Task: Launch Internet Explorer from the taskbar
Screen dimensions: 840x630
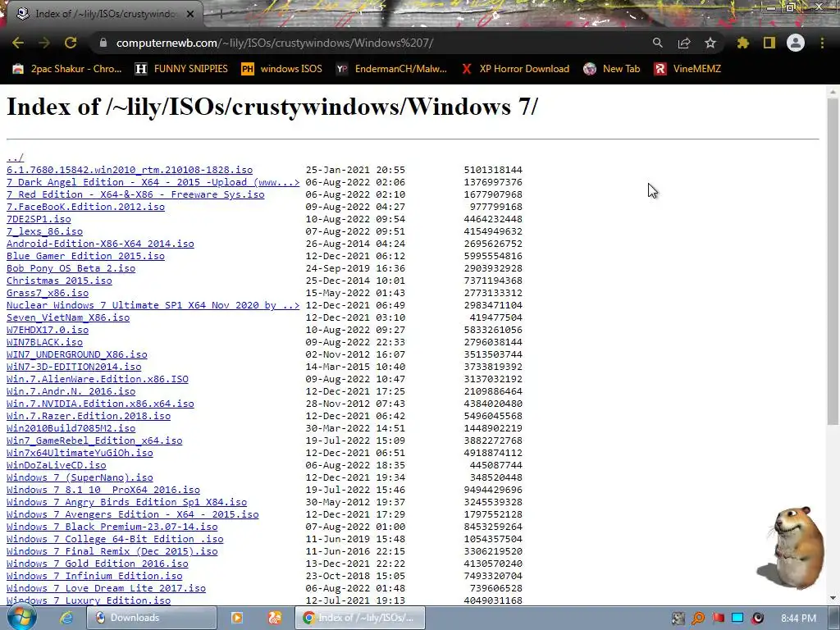Action: pos(66,618)
